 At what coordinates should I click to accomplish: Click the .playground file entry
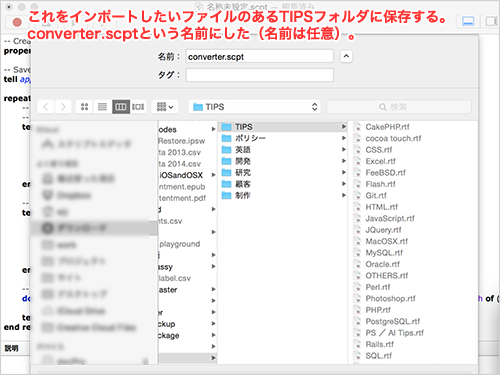(179, 244)
